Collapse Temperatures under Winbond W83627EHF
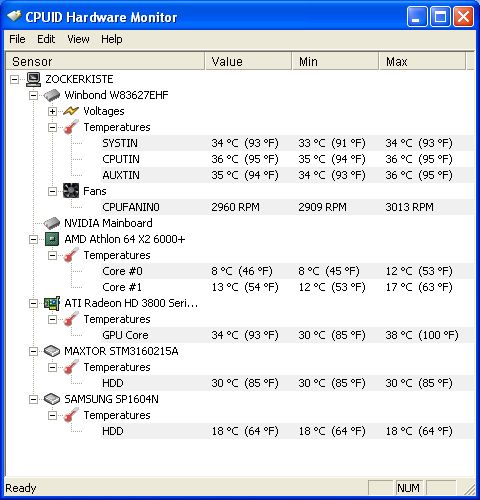Screen dimensions: 480x500 [x=52, y=127]
